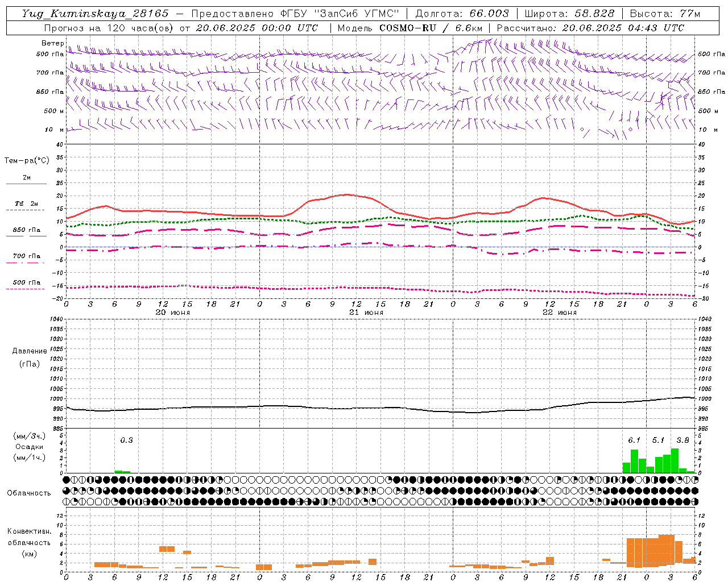Screen dimensions: 728x582
Task: Click the '22 июня' date label
Action: coord(560,313)
